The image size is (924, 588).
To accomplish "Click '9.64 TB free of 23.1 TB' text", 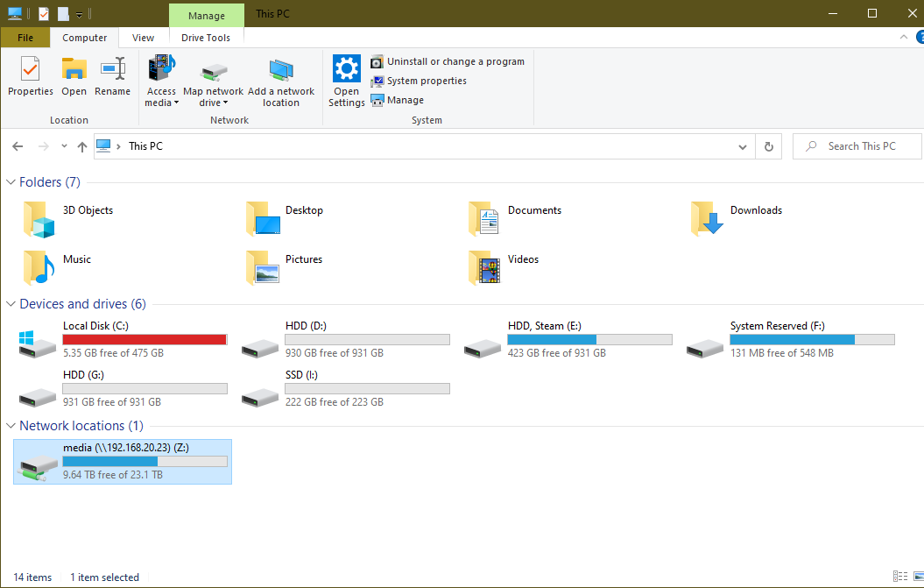I will (113, 475).
